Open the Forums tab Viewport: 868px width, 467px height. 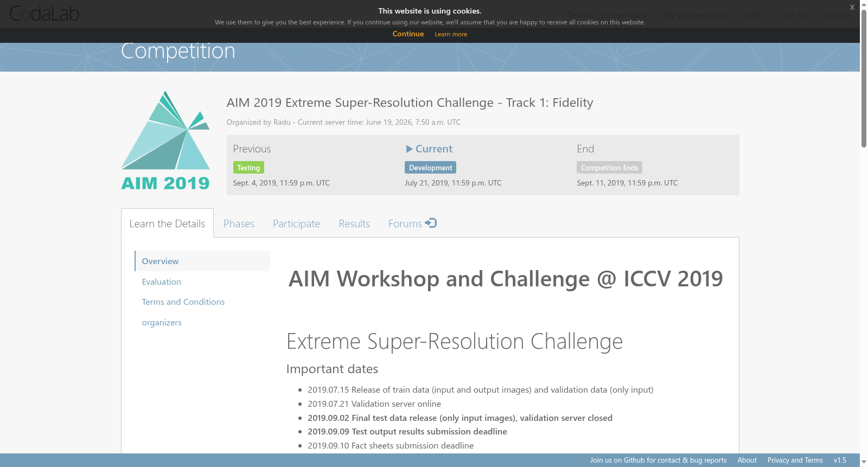(412, 223)
